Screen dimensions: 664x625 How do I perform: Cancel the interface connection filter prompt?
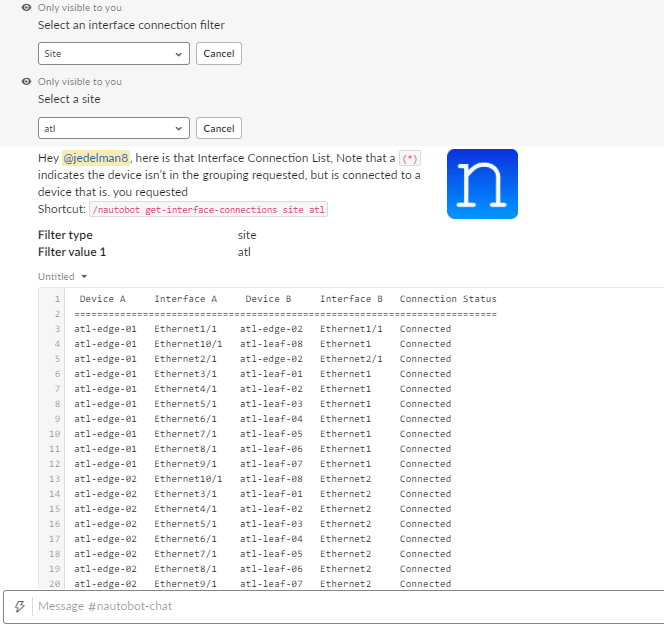(x=219, y=53)
